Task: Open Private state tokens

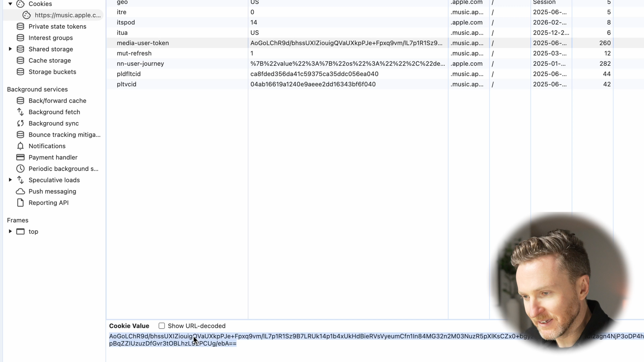Action: [x=57, y=26]
